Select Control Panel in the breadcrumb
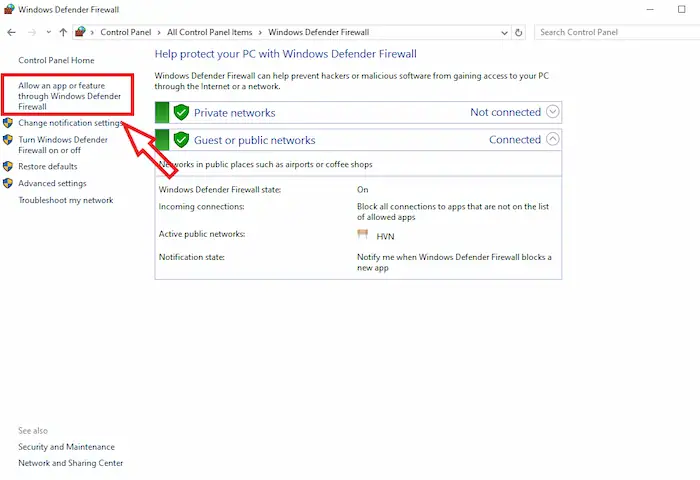700x480 pixels. coord(125,32)
